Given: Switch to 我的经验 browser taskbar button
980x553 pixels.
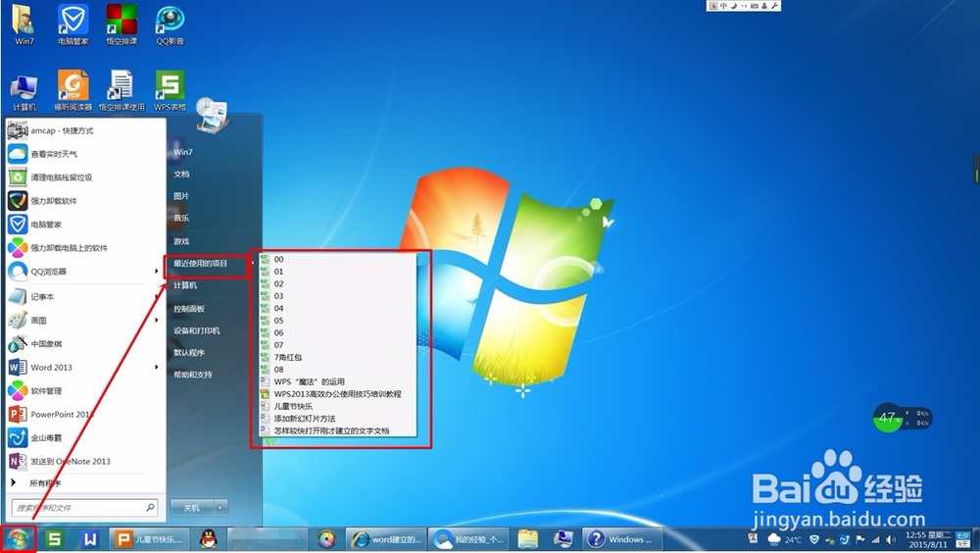Looking at the screenshot, I should (x=470, y=538).
